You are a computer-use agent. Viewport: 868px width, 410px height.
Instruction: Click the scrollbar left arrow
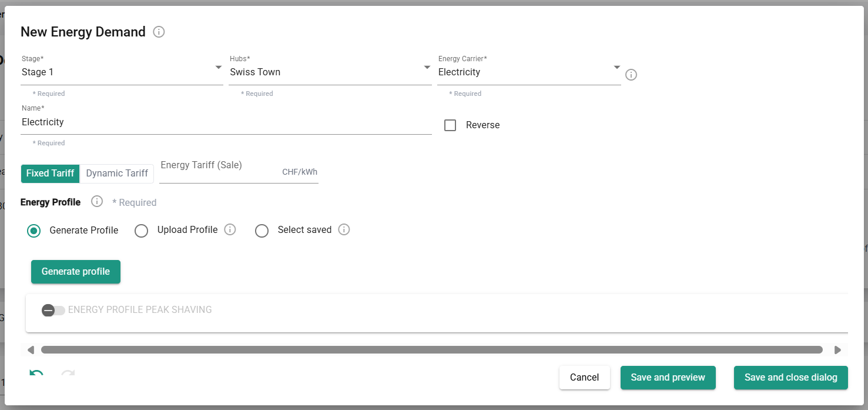pos(31,350)
